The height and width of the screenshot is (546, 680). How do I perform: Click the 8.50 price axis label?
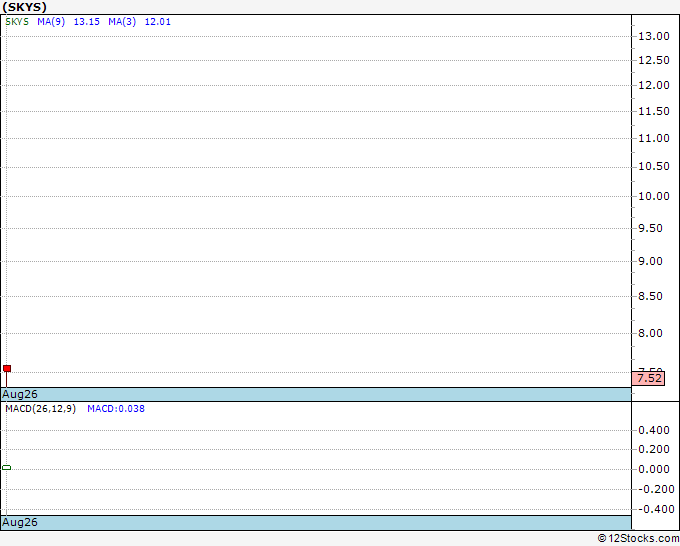point(651,296)
